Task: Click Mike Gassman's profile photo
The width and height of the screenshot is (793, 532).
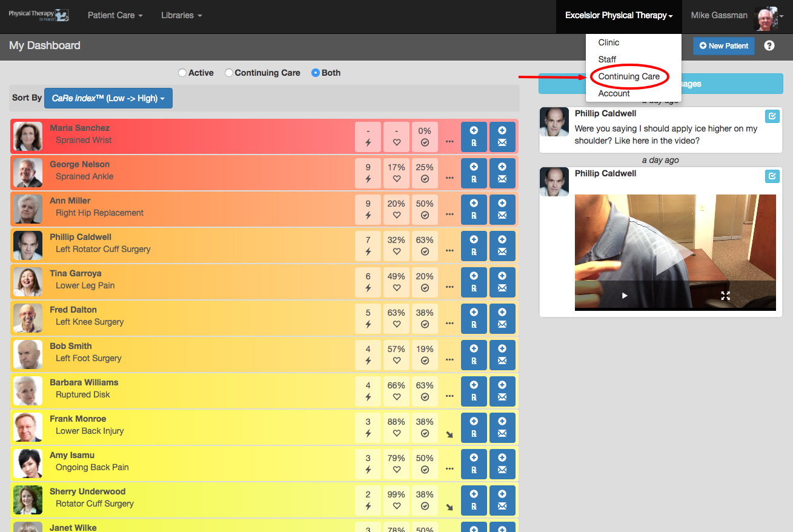Action: [766, 18]
